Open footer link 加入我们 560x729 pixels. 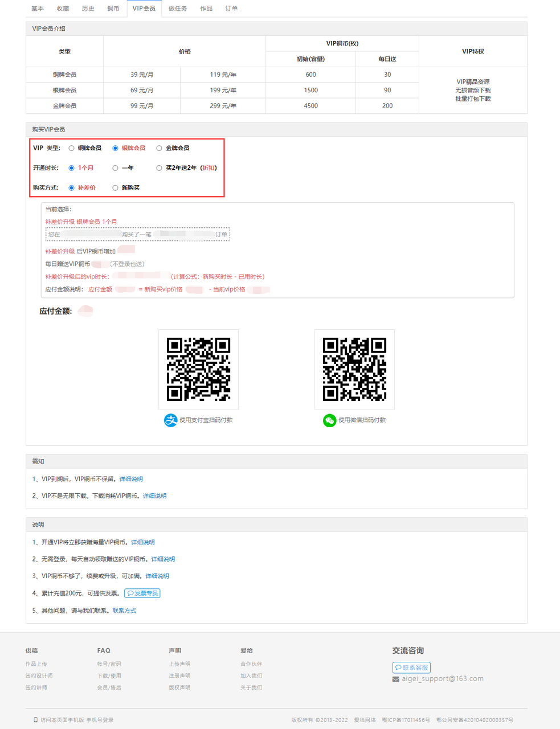(x=251, y=676)
